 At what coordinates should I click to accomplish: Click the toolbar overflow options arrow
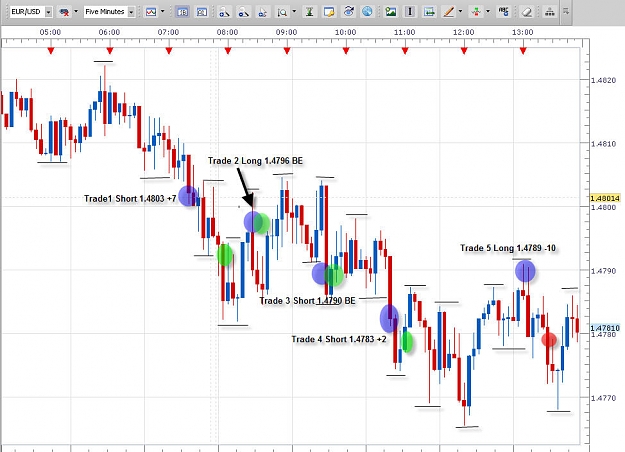566,12
